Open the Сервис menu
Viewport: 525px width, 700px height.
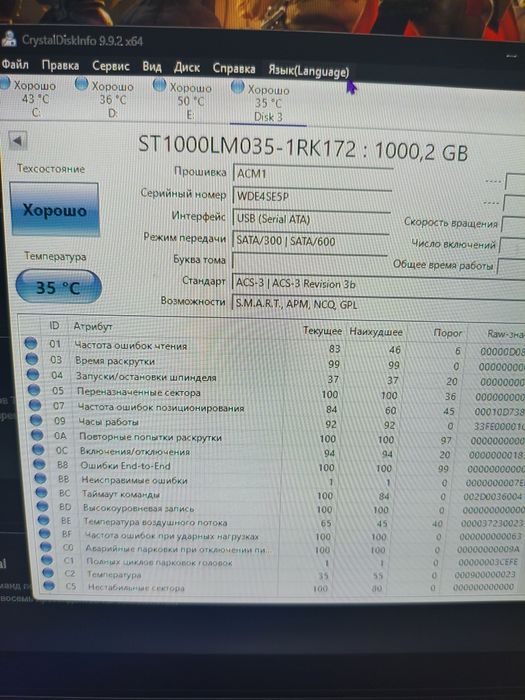pyautogui.click(x=111, y=66)
